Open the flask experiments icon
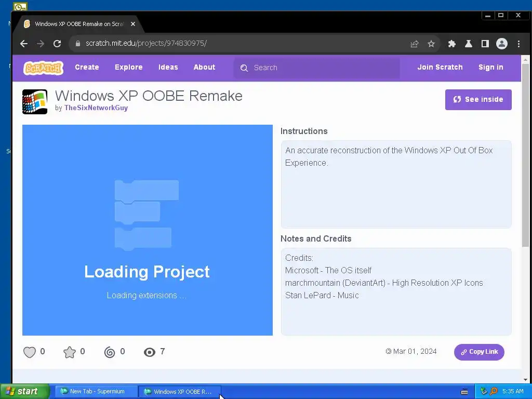The image size is (532, 399). [x=468, y=44]
